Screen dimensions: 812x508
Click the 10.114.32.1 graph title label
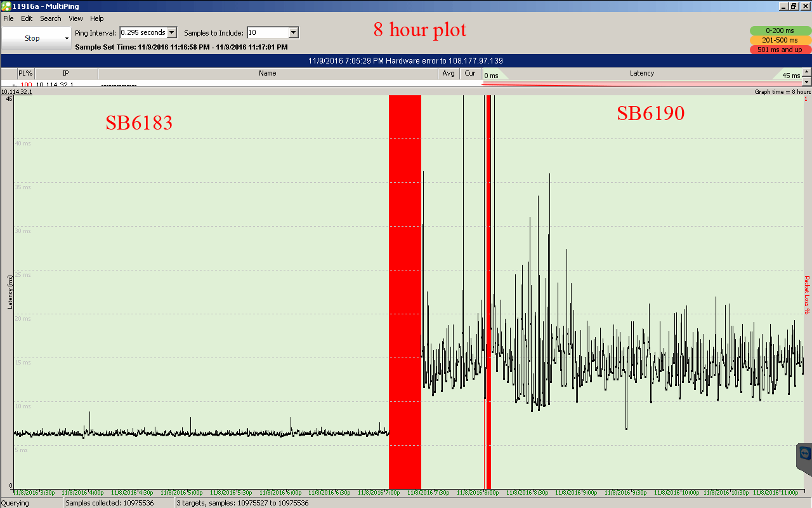(16, 92)
